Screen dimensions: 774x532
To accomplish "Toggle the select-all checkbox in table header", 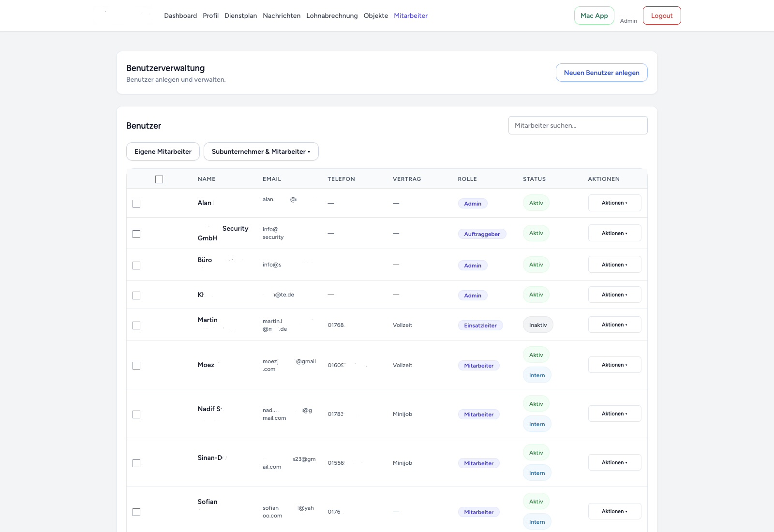I will tap(159, 179).
